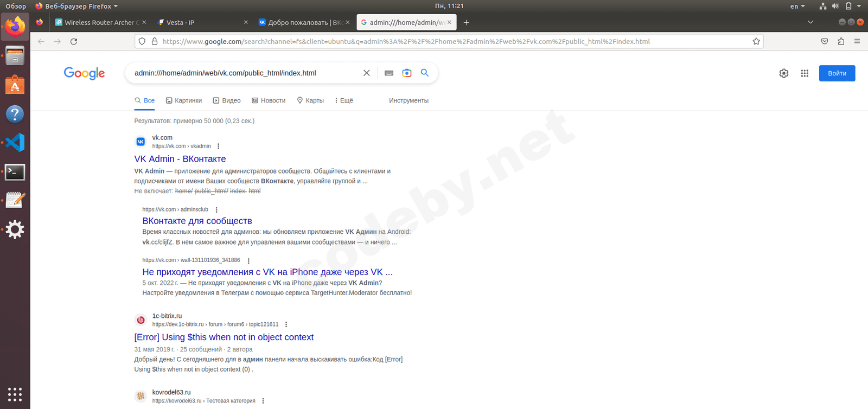Open the VK Admin - ВКонтакте result
The width and height of the screenshot is (868, 409).
point(180,159)
